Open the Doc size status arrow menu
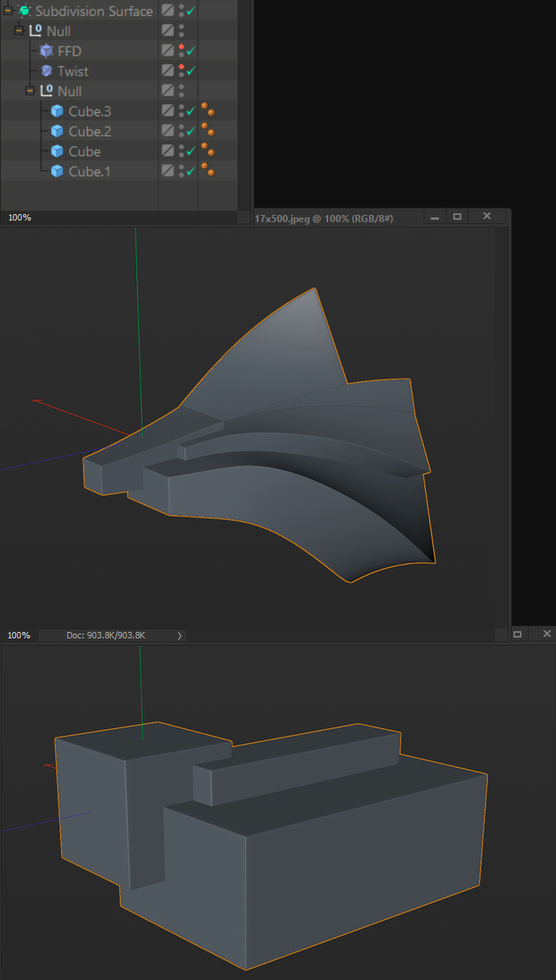This screenshot has width=556, height=980. tap(179, 635)
